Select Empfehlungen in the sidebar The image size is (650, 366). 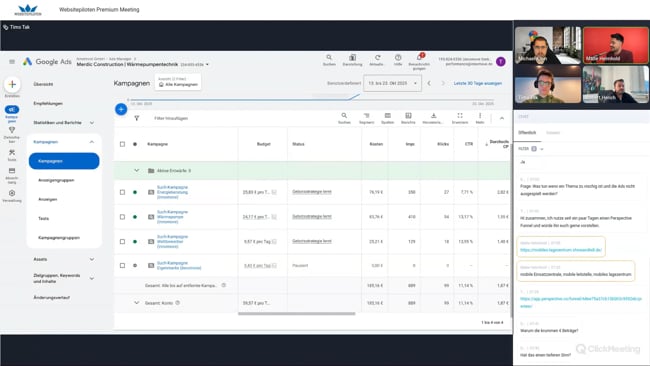(x=48, y=104)
